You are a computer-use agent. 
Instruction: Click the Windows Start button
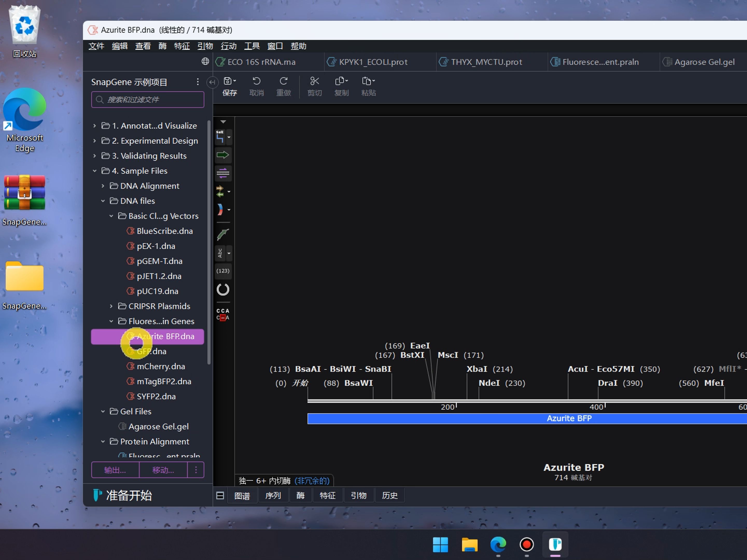point(441,544)
